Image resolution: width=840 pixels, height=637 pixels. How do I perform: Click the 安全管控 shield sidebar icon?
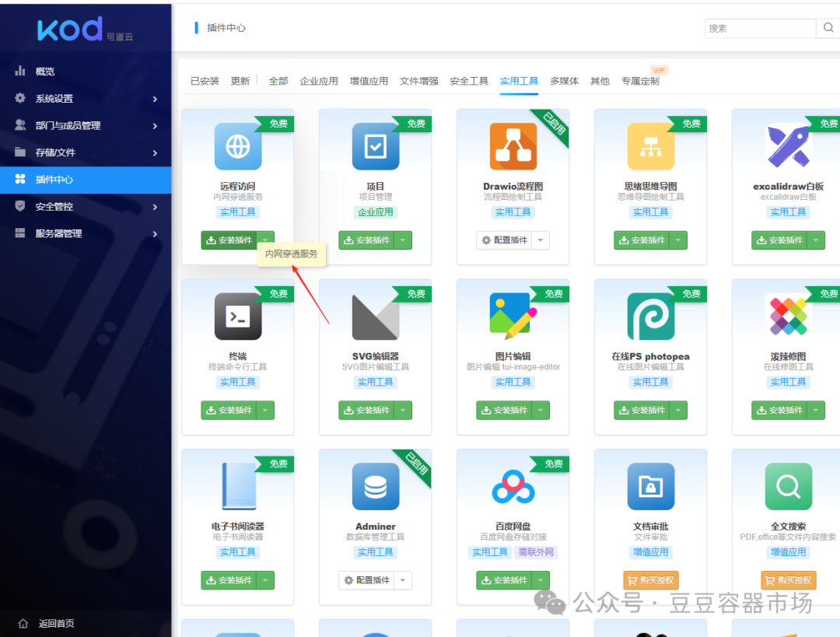point(20,206)
